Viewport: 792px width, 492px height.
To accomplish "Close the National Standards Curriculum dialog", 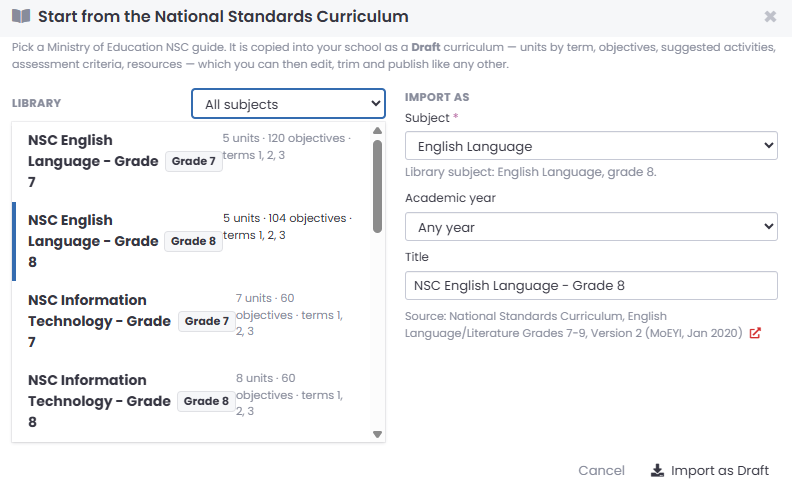I will [x=770, y=17].
